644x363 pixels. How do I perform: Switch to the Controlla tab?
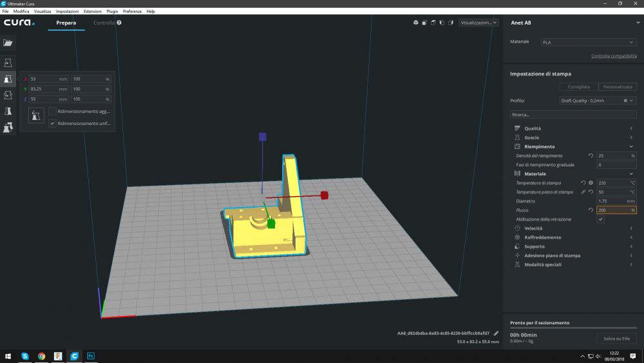pyautogui.click(x=104, y=23)
